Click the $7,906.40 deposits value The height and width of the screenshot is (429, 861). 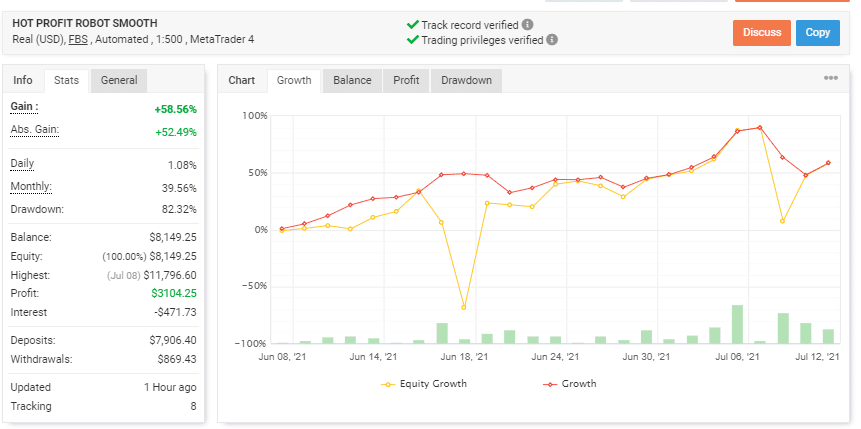click(x=172, y=341)
